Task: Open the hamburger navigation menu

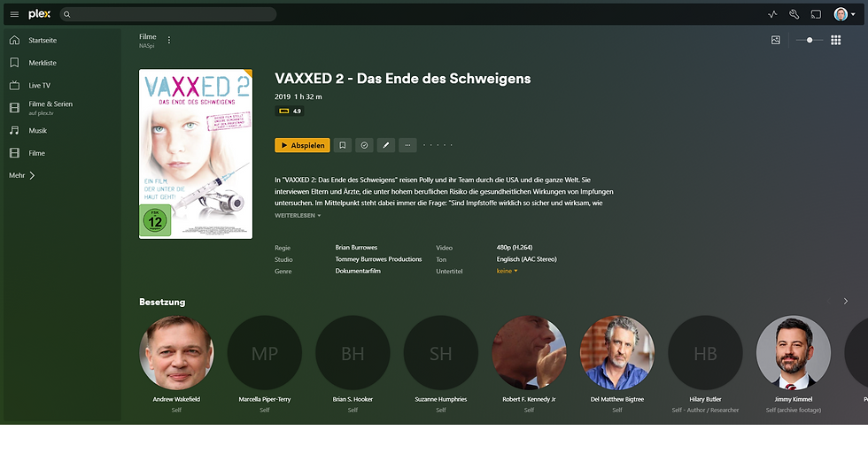Action: 14,14
